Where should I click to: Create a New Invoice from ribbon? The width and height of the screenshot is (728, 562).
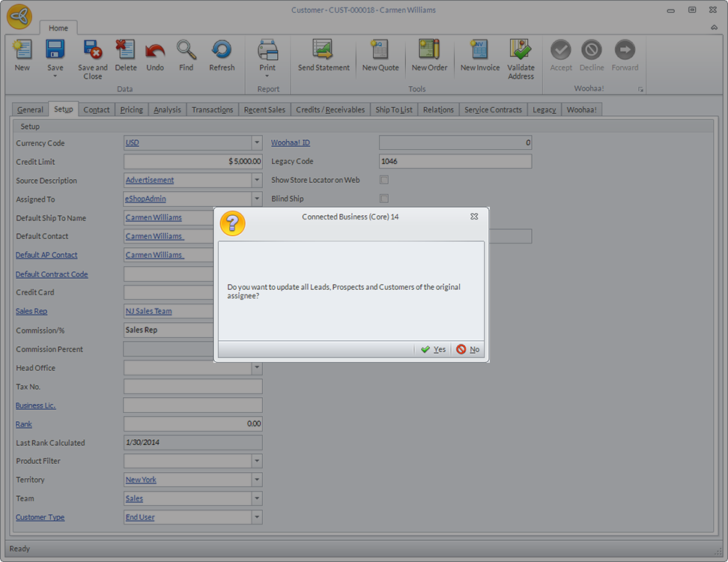click(479, 51)
